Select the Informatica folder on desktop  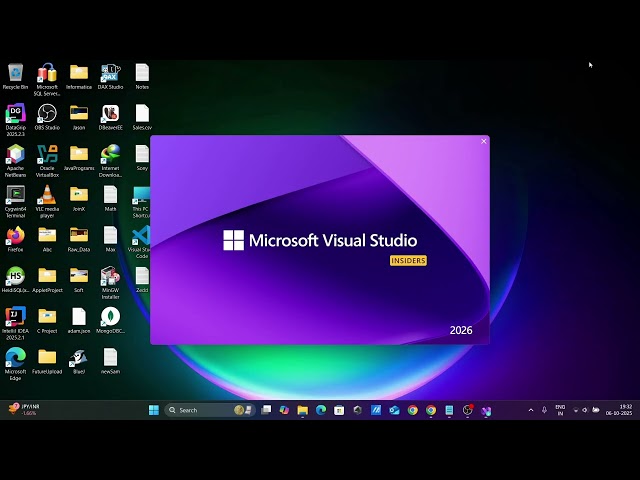[79, 76]
